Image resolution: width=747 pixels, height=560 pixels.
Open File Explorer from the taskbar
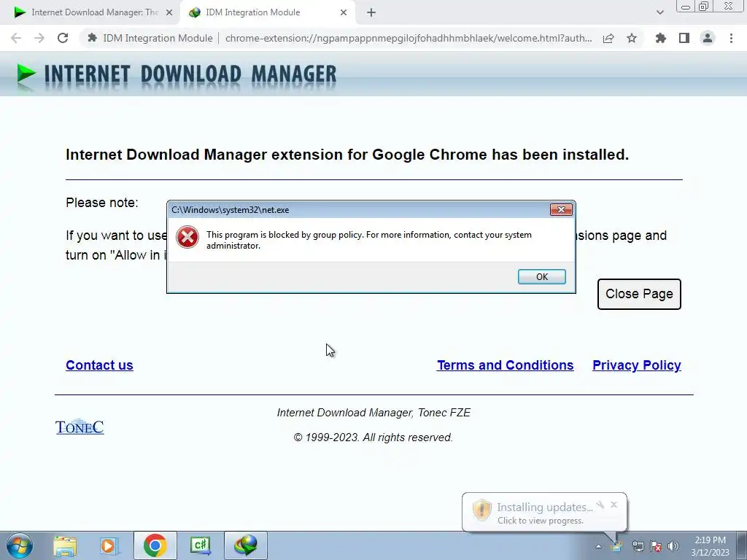65,545
